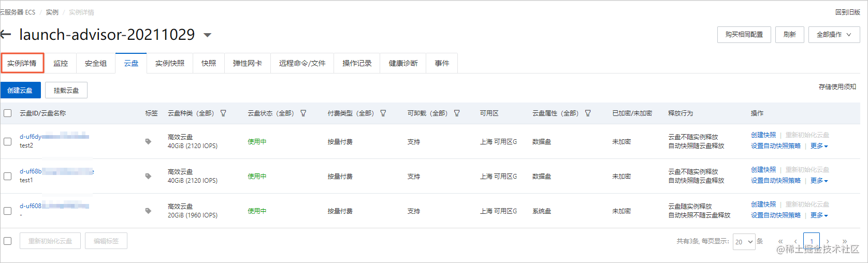Click the 创建云盘 button
Screen dimensions: 868x263
(x=20, y=90)
